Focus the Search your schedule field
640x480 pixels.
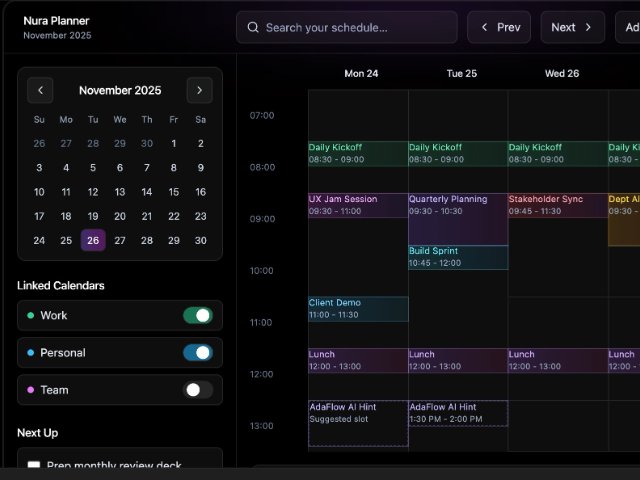(355, 28)
